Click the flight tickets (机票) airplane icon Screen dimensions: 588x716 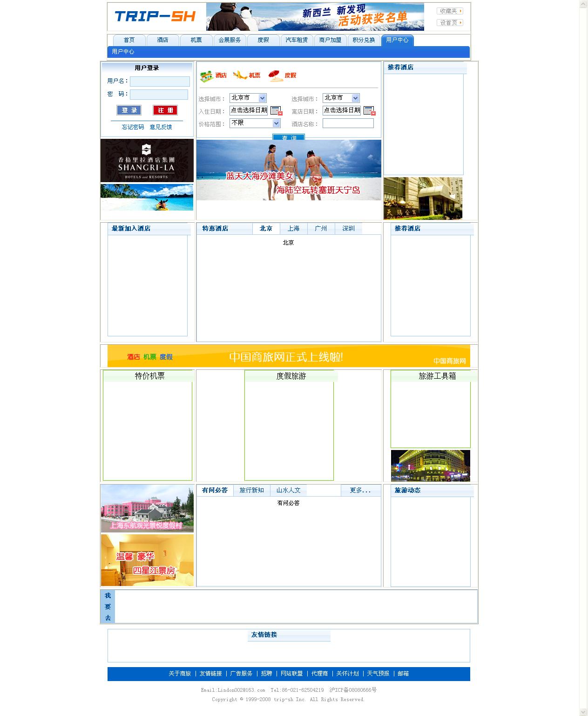[x=240, y=75]
